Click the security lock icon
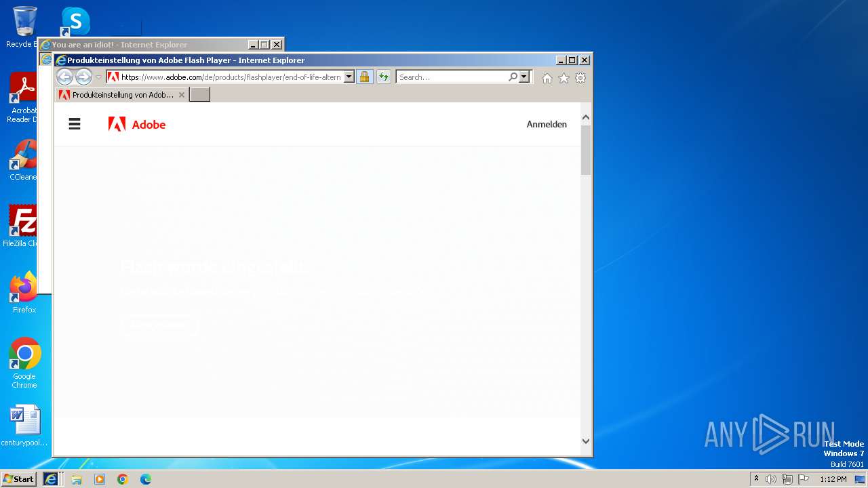 (x=365, y=77)
